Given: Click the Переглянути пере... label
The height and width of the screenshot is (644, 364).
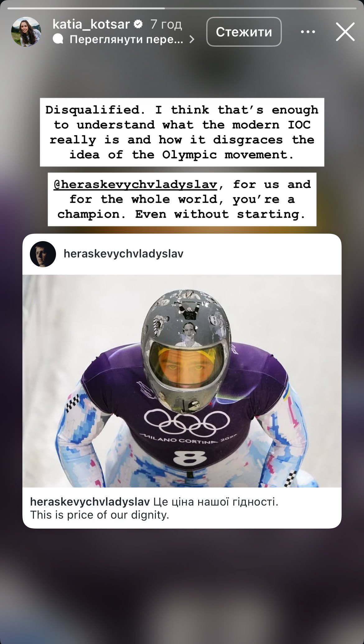Looking at the screenshot, I should (x=126, y=39).
